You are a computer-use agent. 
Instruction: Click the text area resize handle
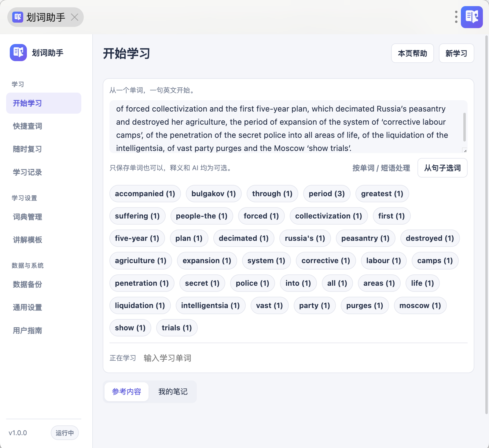[465, 150]
